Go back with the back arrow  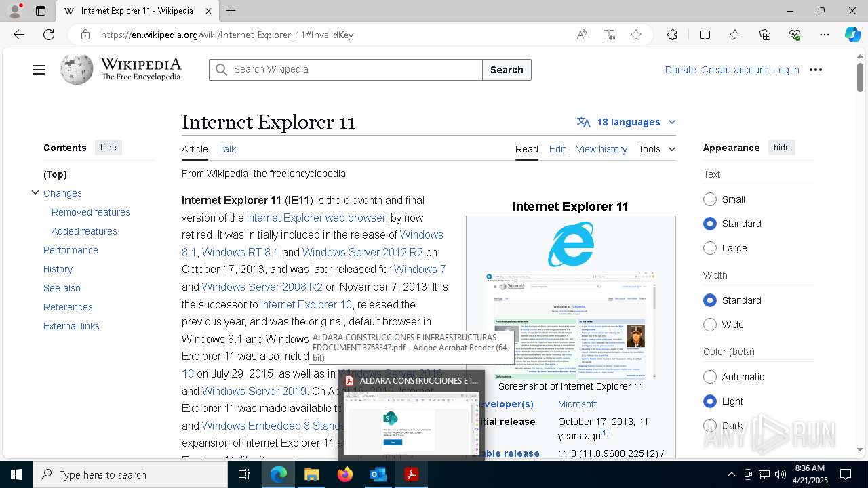[x=19, y=35]
